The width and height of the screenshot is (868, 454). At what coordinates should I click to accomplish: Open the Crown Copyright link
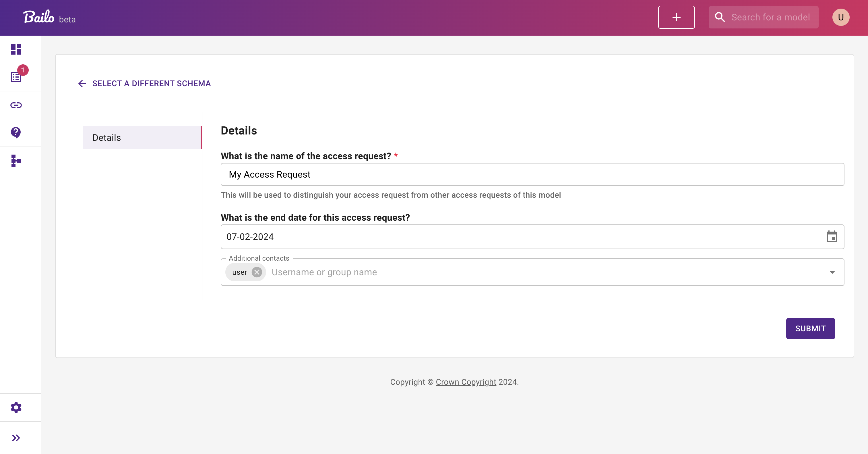[x=466, y=382]
